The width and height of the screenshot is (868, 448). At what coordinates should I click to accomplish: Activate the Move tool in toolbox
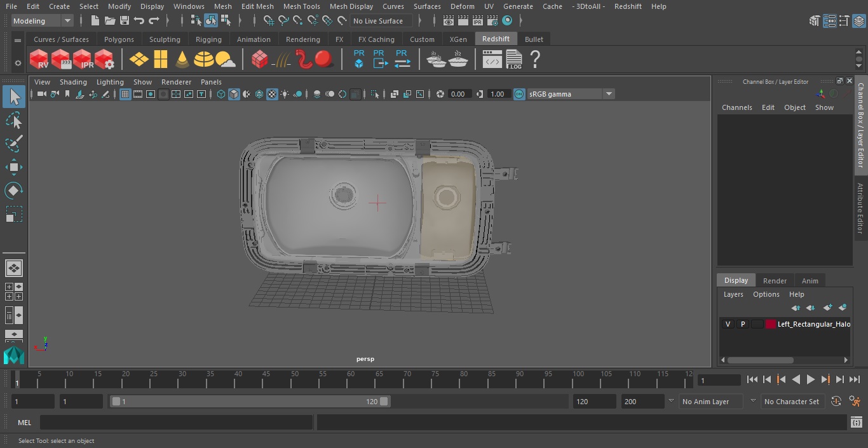tap(14, 168)
